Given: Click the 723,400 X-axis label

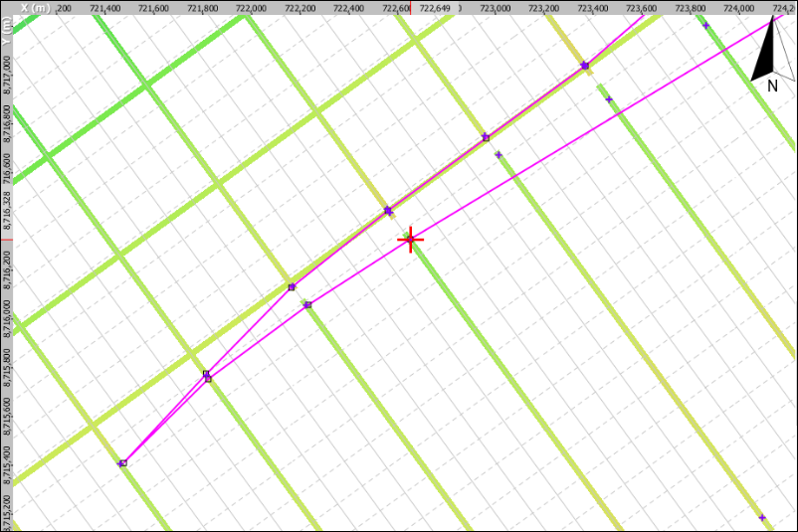Looking at the screenshot, I should tap(593, 8).
